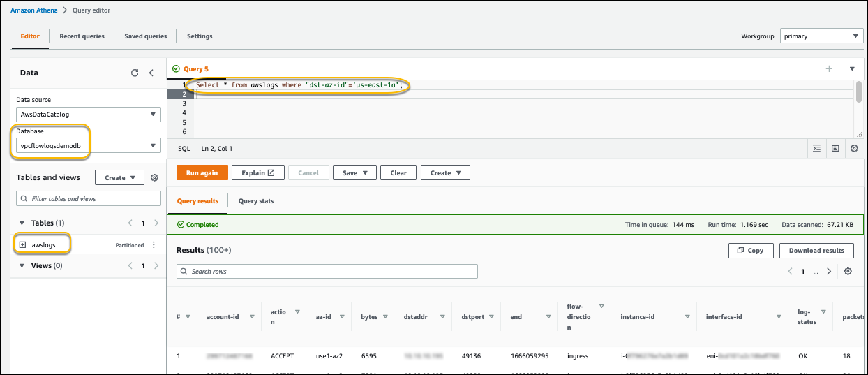Format the SQL query with the indent icon
The height and width of the screenshot is (375, 868).
[817, 149]
